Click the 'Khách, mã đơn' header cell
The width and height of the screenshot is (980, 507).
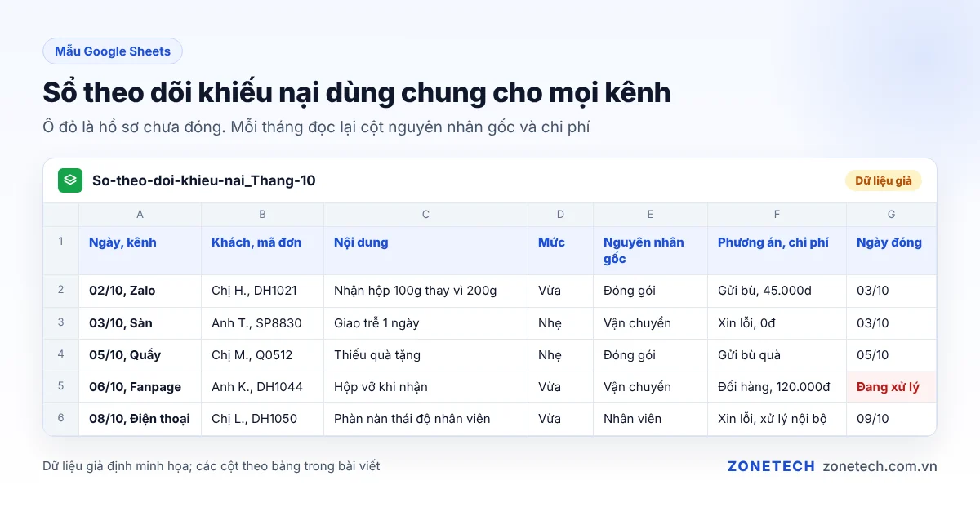(263, 251)
